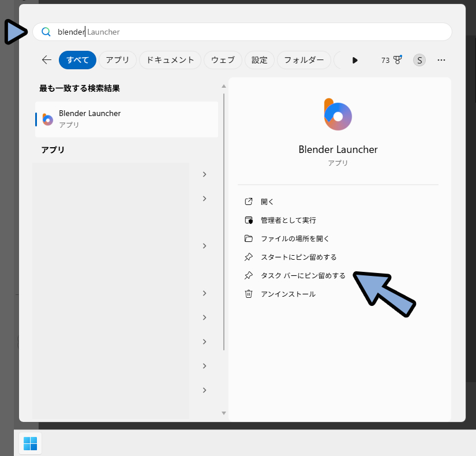This screenshot has height=456, width=476.
Task: Click the large Blender Launcher logo
Action: coord(338,114)
